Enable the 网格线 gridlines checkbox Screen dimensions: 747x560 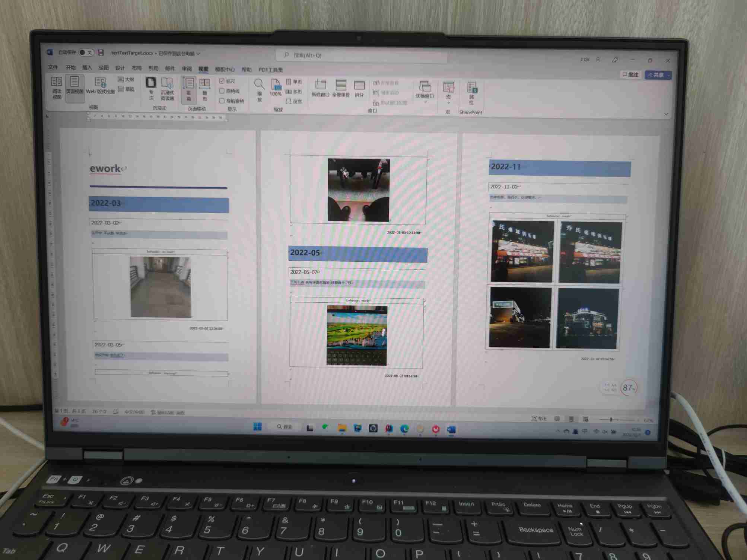click(222, 91)
